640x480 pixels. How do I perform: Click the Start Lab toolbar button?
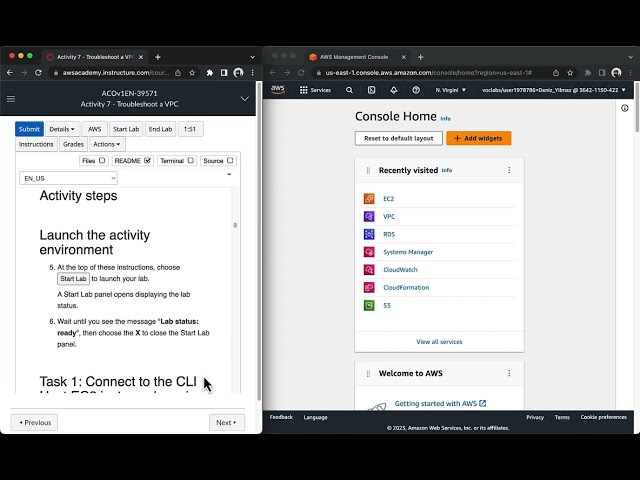(x=126, y=129)
